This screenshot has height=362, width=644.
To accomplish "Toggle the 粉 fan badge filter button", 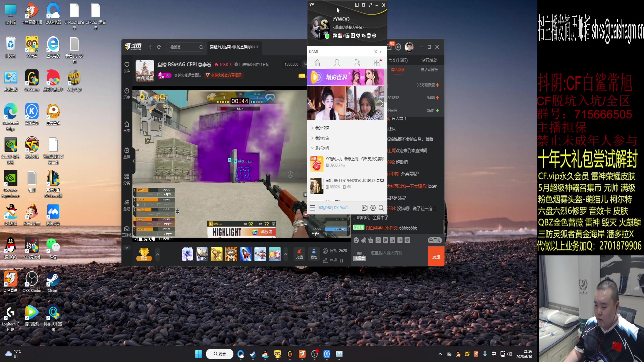I will (x=378, y=240).
